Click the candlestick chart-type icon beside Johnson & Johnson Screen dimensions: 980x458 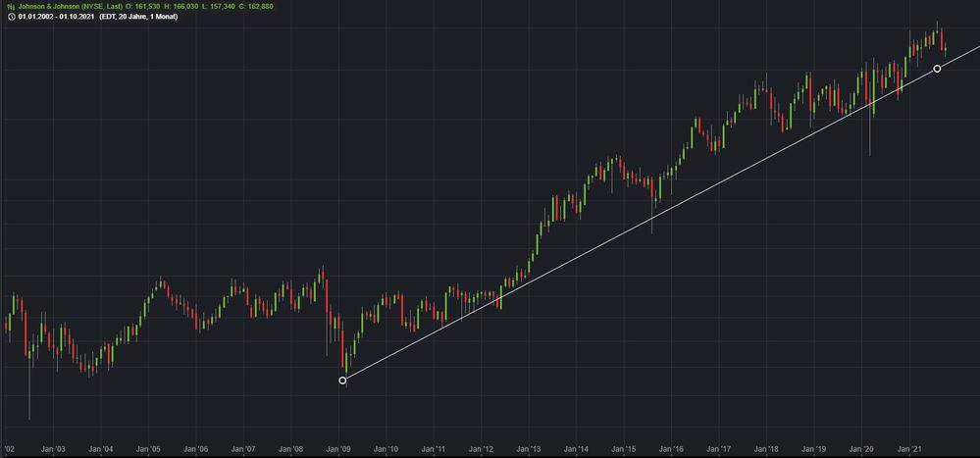tap(9, 6)
